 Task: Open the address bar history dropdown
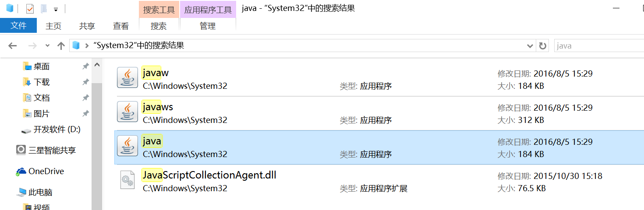tap(530, 45)
